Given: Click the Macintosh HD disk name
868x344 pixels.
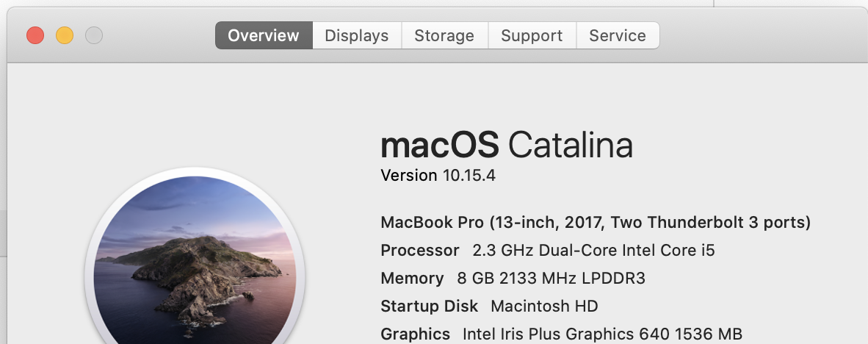Looking at the screenshot, I should tap(544, 306).
